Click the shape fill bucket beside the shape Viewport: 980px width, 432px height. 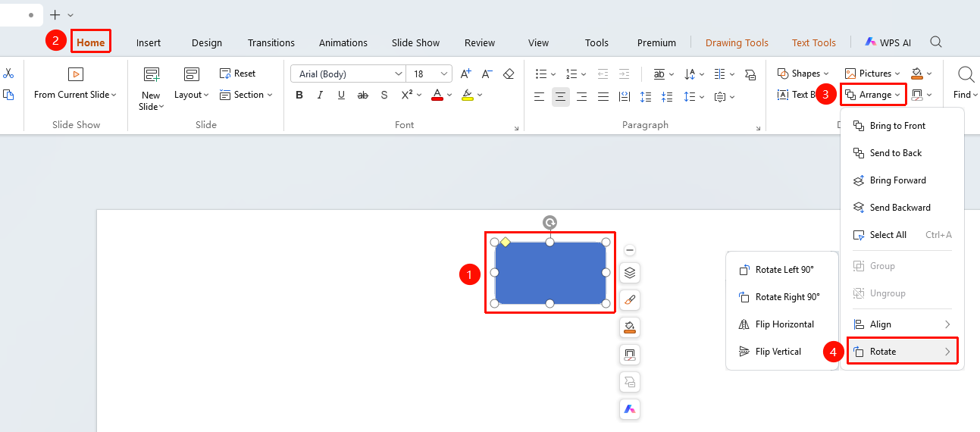coord(630,327)
